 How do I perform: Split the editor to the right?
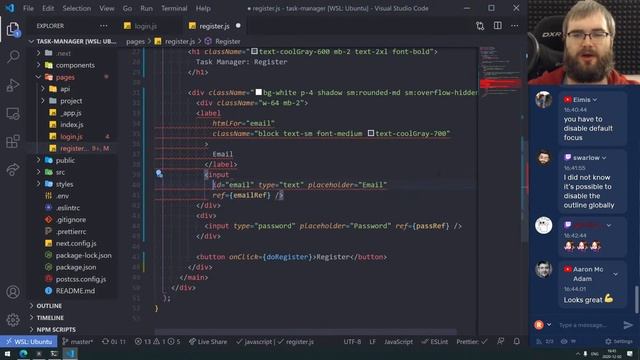coord(498,26)
